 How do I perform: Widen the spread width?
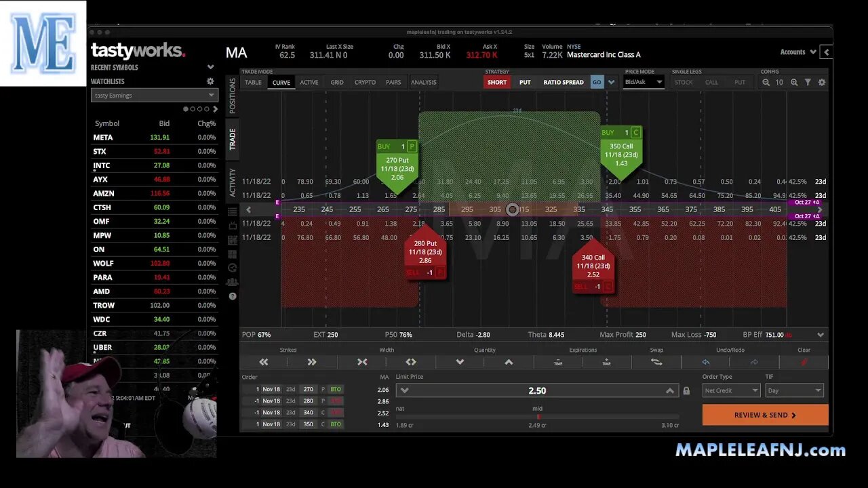point(411,362)
